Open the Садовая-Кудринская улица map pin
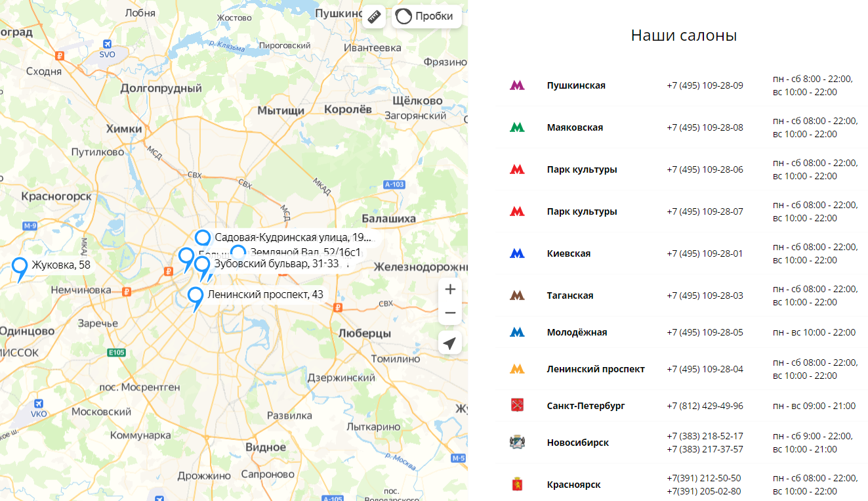Viewport: 868px width, 501px height. (203, 240)
